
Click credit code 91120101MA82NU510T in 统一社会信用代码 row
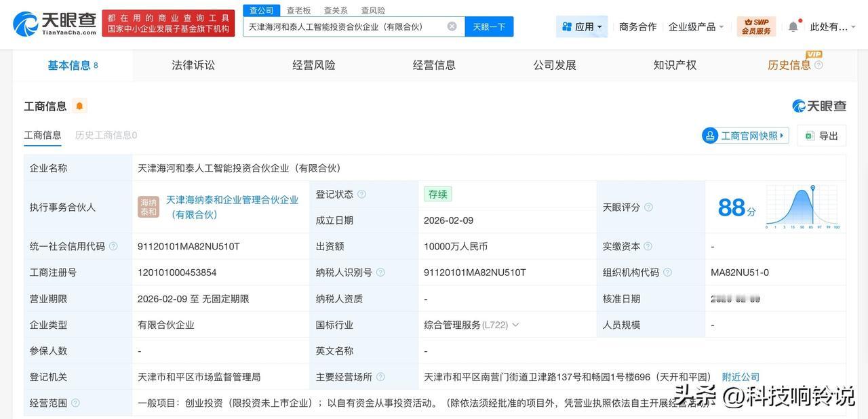pos(189,246)
